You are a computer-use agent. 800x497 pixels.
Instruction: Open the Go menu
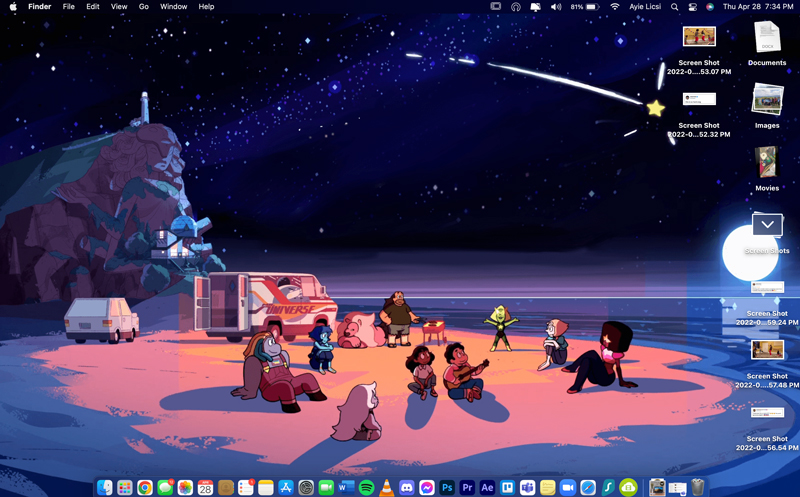144,7
